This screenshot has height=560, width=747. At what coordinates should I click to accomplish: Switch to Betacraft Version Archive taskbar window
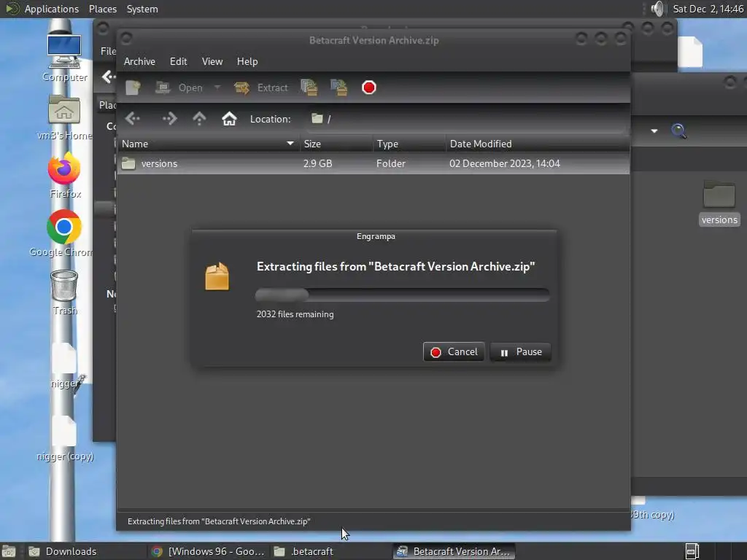[x=454, y=551]
